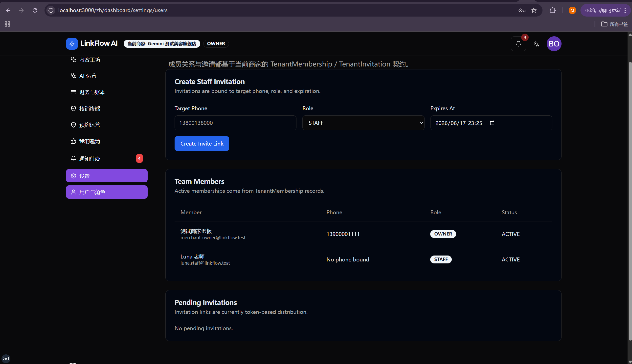Click the OWNER role badge in table
The width and height of the screenshot is (632, 364).
[x=443, y=234]
